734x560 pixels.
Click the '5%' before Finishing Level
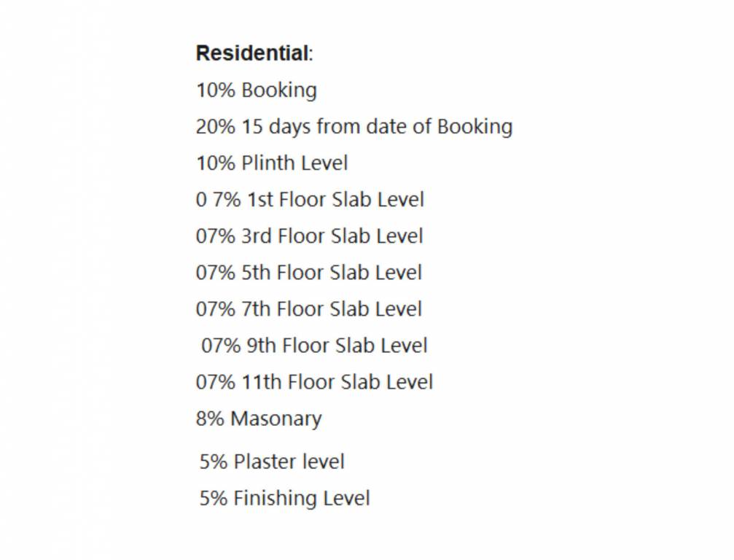click(214, 499)
